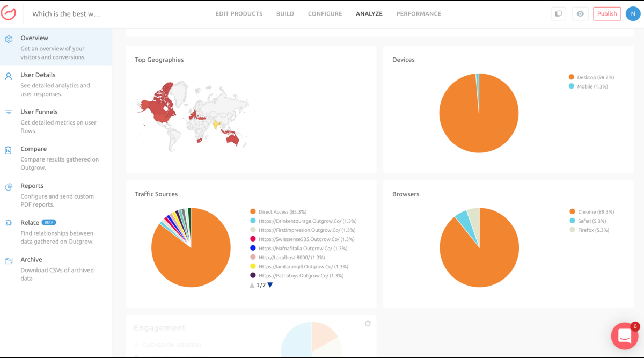The height and width of the screenshot is (358, 644).
Task: Refresh the Engagement chart
Action: [368, 324]
